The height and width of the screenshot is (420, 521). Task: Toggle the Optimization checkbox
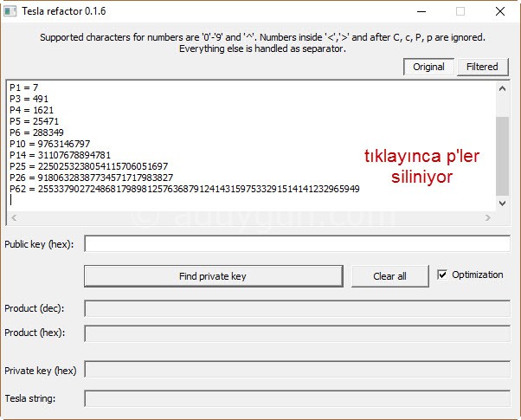point(442,275)
